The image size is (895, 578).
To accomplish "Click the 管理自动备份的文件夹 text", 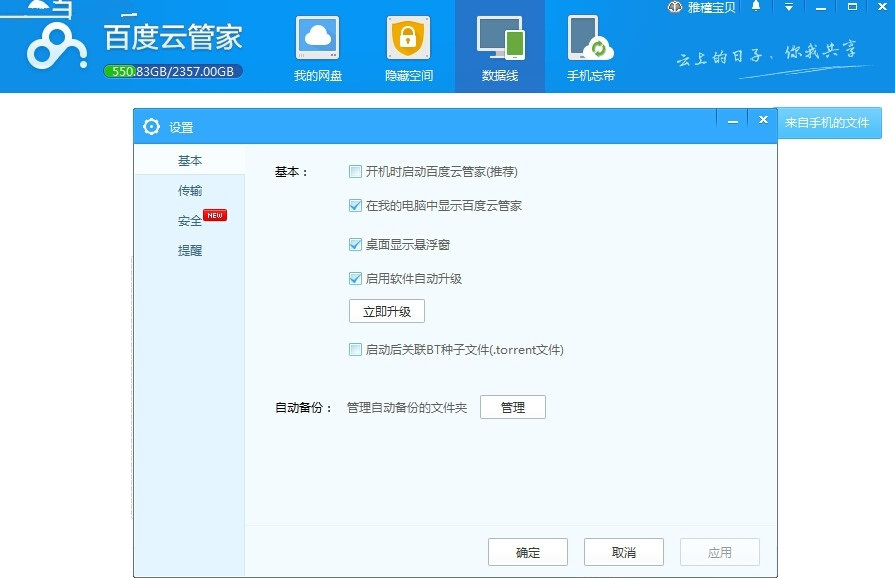I will click(x=407, y=407).
